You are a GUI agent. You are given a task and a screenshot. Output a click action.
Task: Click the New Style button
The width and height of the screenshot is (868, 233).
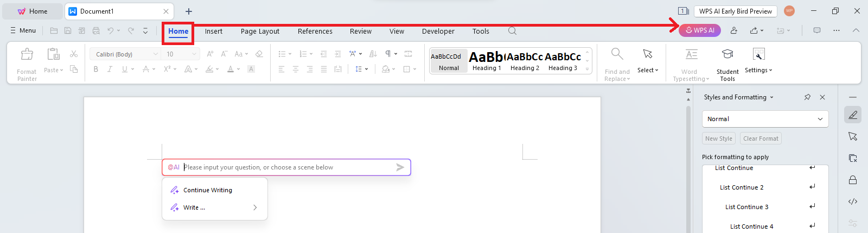coord(719,138)
